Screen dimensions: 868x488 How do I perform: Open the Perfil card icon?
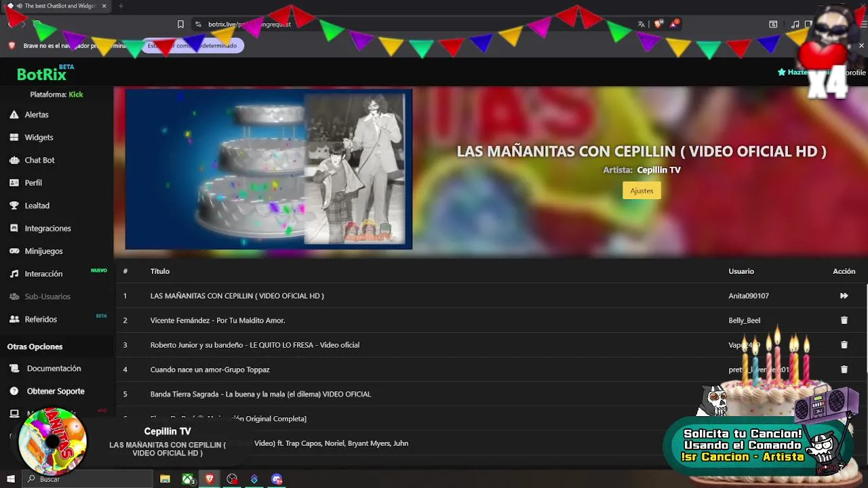click(14, 182)
